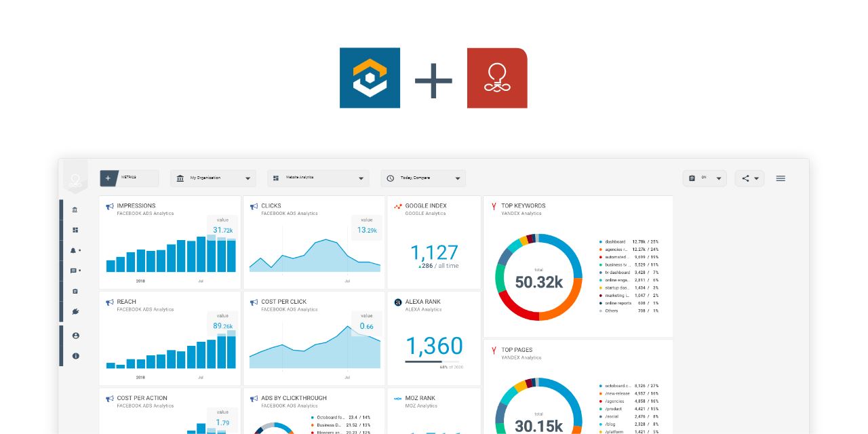Open the info icon in the sidebar
The image size is (868, 434).
(75, 356)
